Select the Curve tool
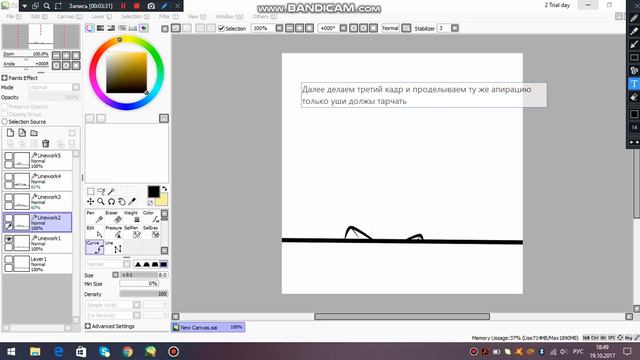This screenshot has width=640, height=360. click(94, 247)
